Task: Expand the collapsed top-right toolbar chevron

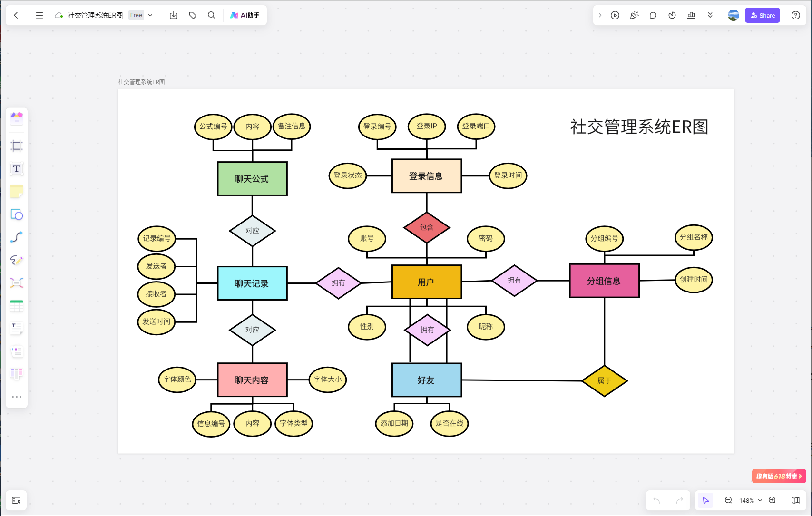Action: pyautogui.click(x=600, y=15)
